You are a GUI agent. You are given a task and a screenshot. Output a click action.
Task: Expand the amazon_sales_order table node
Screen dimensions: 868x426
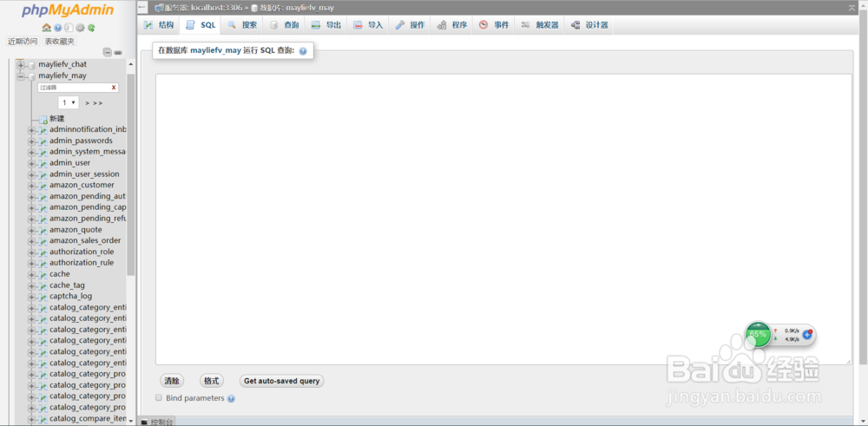[31, 241]
